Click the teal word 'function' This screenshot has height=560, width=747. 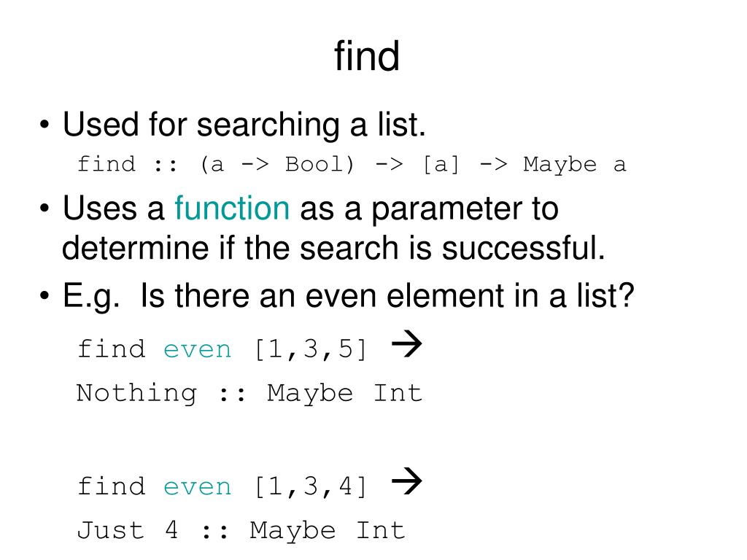tap(232, 208)
